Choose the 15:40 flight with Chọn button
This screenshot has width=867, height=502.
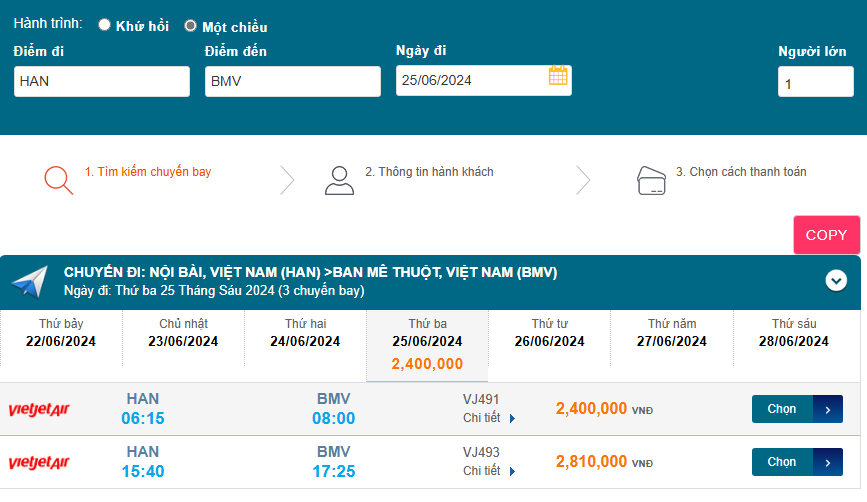click(x=796, y=462)
